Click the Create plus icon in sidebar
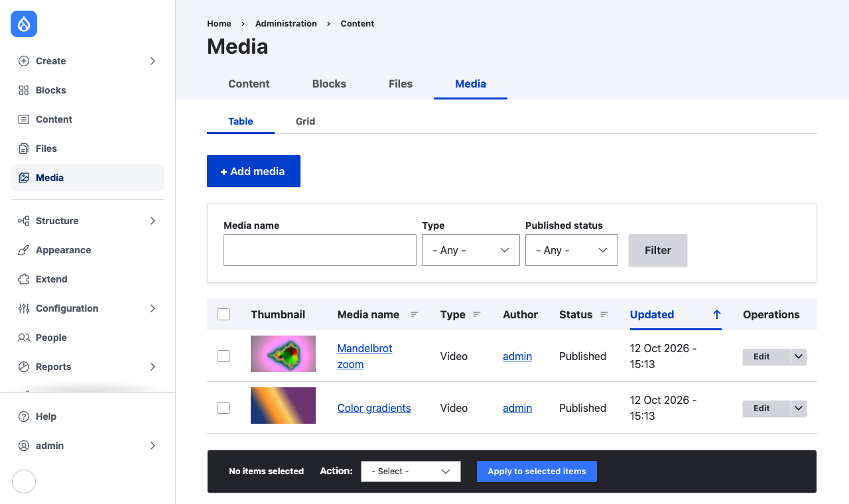 (x=24, y=61)
